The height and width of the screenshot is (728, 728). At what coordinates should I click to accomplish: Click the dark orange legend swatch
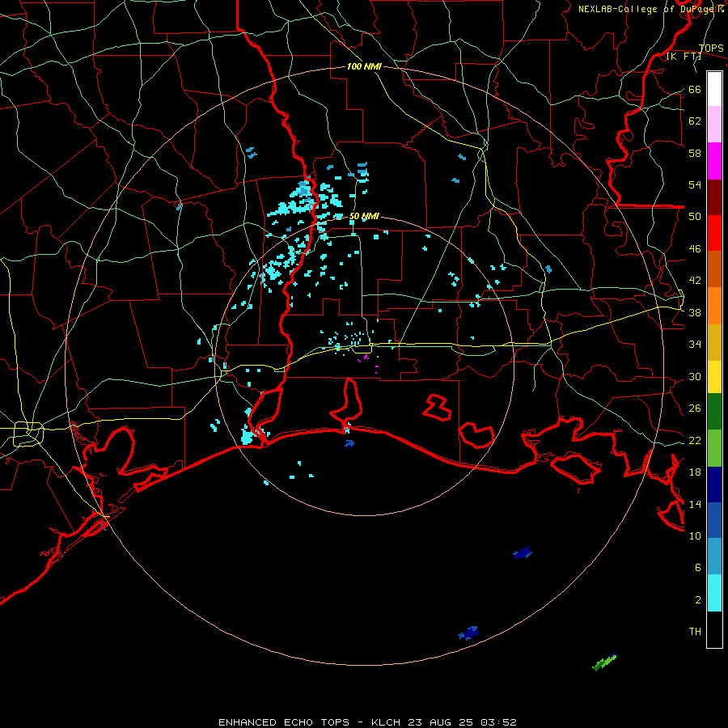714,269
